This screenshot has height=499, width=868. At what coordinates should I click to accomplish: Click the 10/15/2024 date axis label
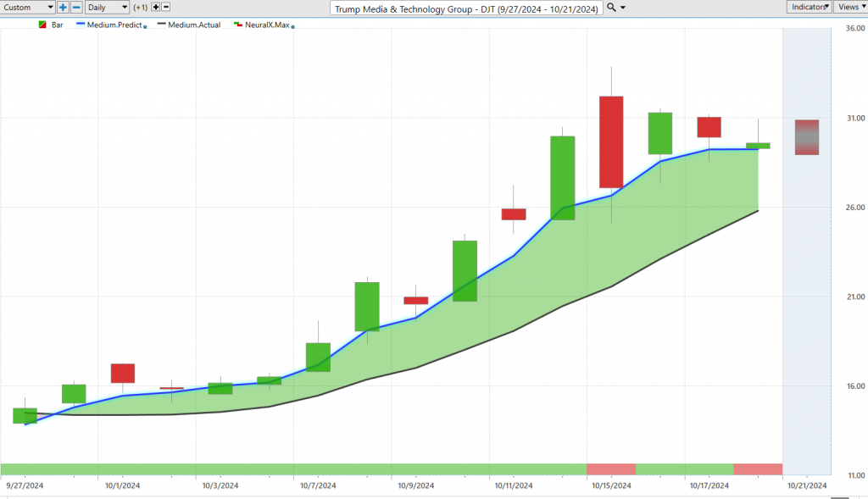[611, 485]
